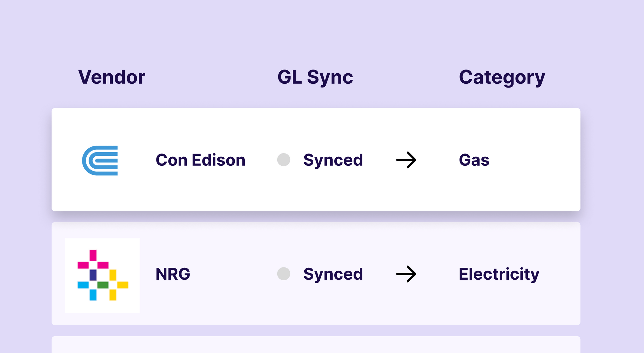Click Synced status in Con Edison row
644x353 pixels.
point(333,160)
